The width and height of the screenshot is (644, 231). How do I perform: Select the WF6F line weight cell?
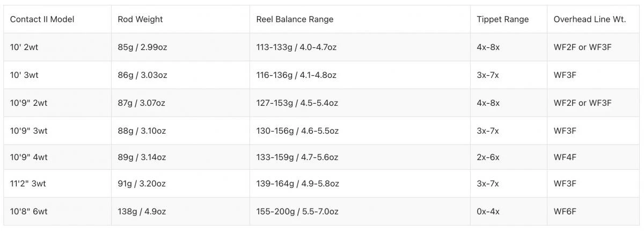(x=565, y=212)
